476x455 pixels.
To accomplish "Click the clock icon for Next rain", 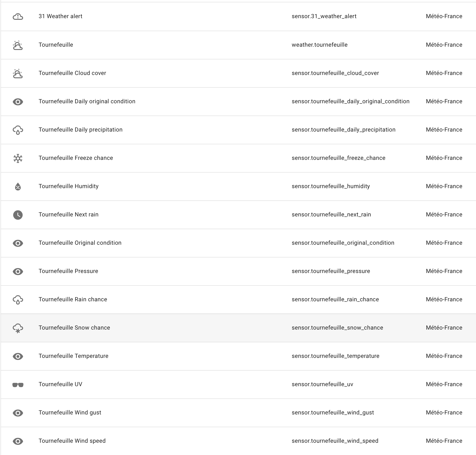I will coord(18,215).
